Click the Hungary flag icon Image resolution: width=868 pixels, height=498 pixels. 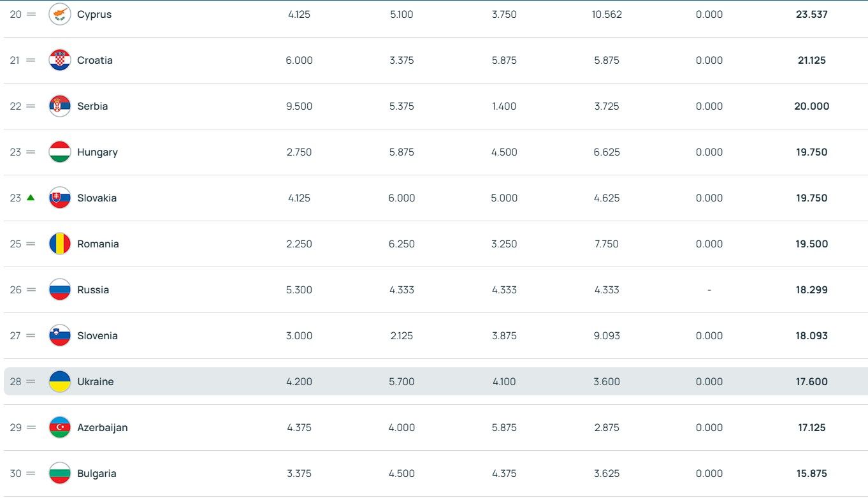(x=60, y=152)
